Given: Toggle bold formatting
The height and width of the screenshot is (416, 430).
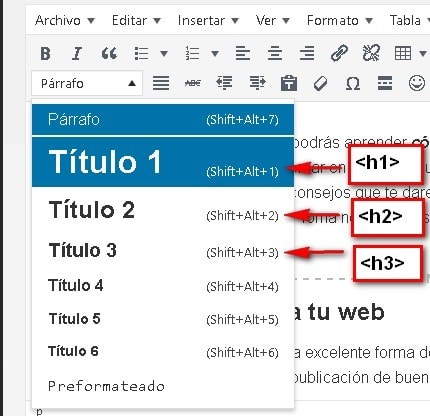Looking at the screenshot, I should [45, 53].
